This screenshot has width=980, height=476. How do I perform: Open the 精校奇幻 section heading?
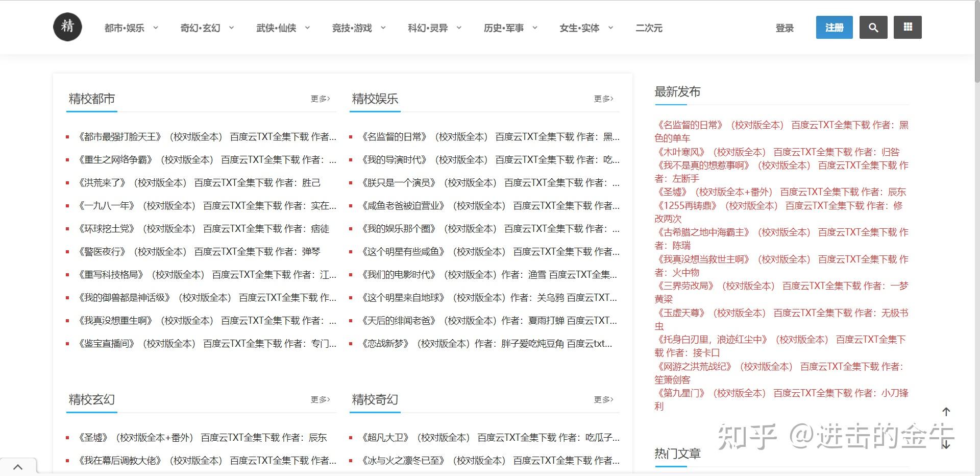click(375, 399)
